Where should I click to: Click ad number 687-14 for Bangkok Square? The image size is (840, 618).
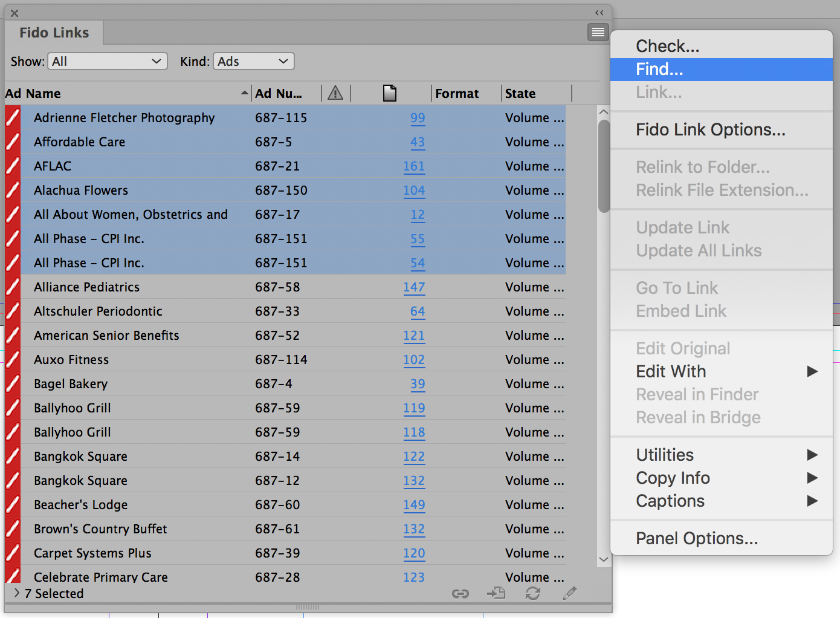point(277,457)
